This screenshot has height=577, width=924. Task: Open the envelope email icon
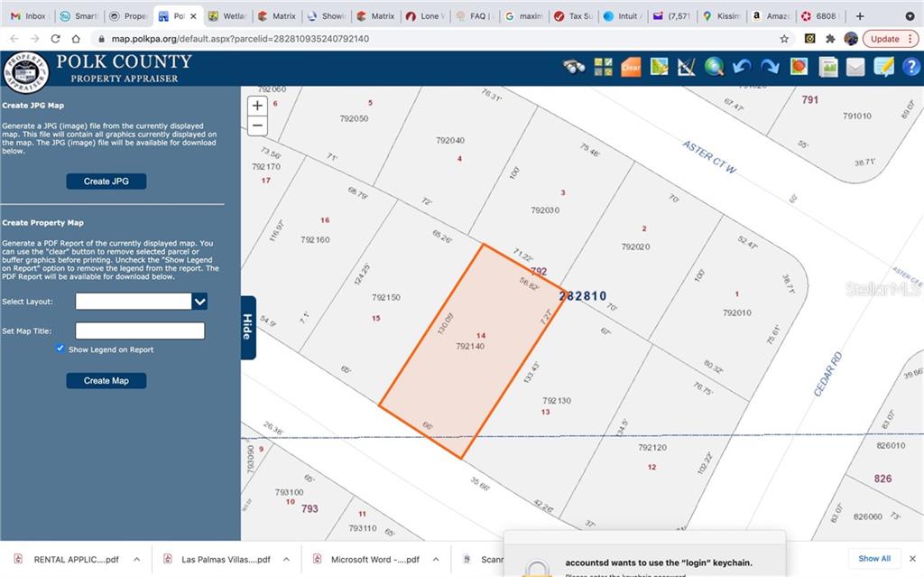click(855, 67)
